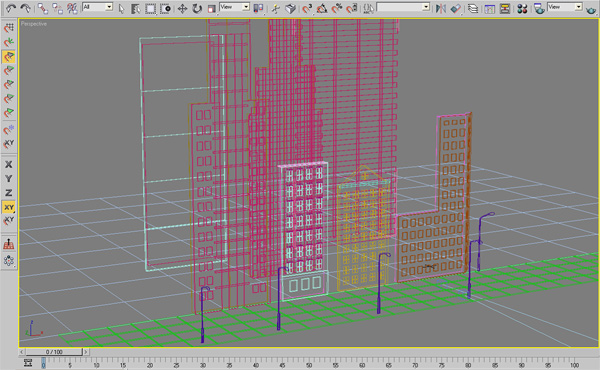Toggle Snap to Pivot icon
600x370 pixels.
[9, 42]
